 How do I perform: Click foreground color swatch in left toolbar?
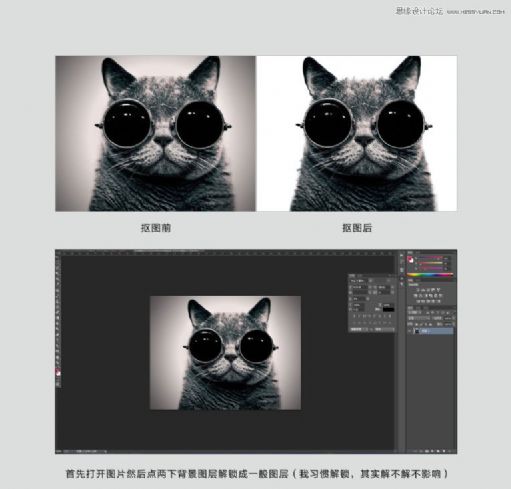(57, 371)
